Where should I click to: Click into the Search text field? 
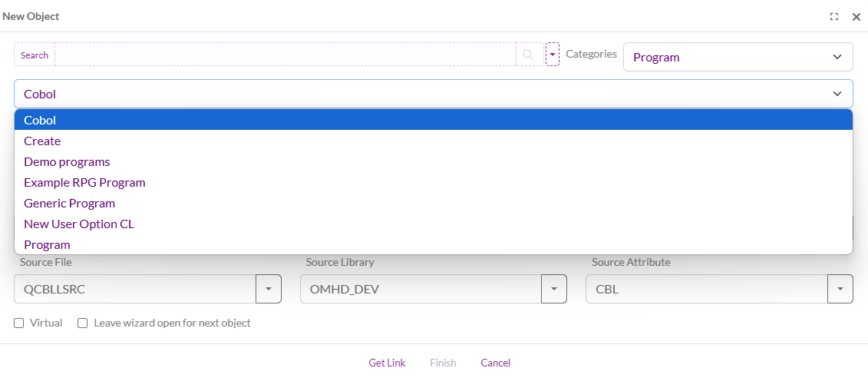pyautogui.click(x=284, y=55)
